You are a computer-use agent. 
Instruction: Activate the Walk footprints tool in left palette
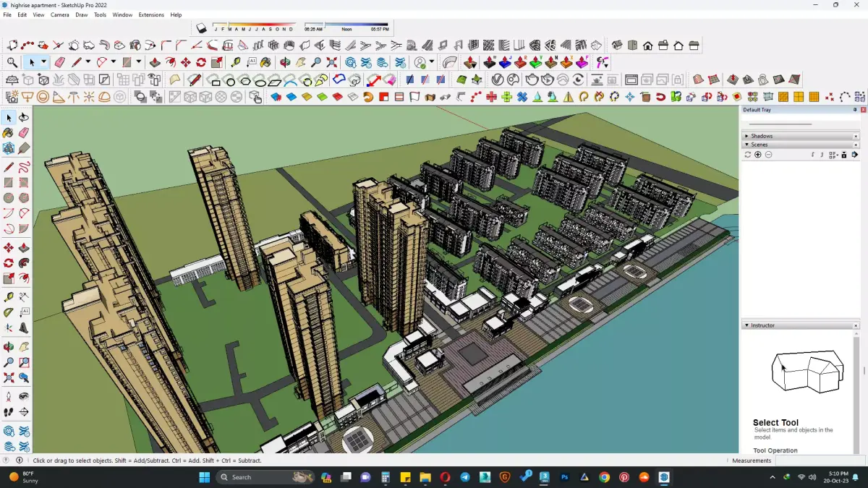click(x=9, y=412)
